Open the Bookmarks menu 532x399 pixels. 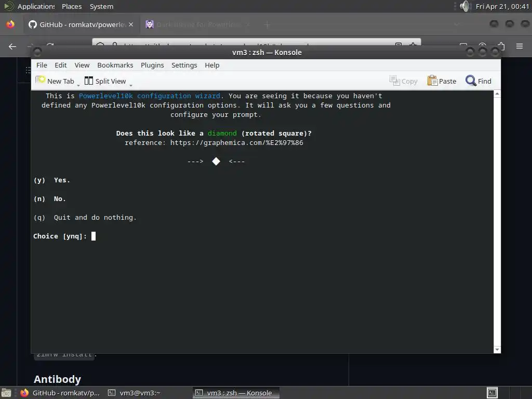115,65
